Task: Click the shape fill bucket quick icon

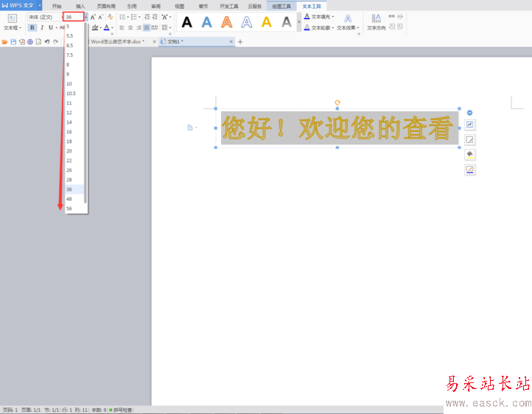Action: [469, 155]
